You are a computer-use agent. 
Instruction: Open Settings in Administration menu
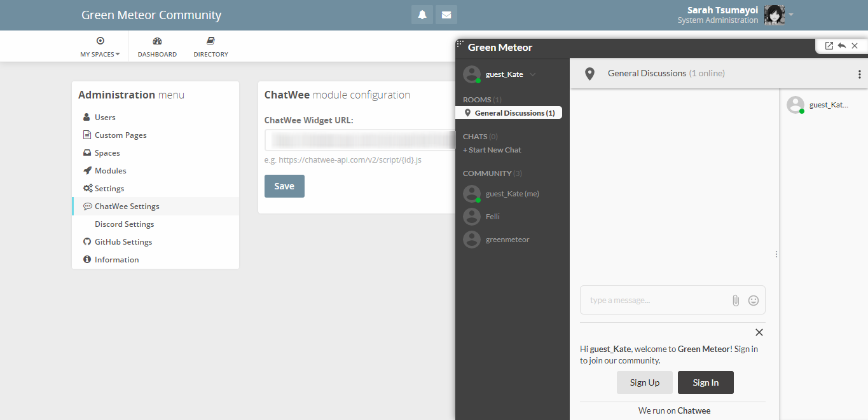pos(155,188)
